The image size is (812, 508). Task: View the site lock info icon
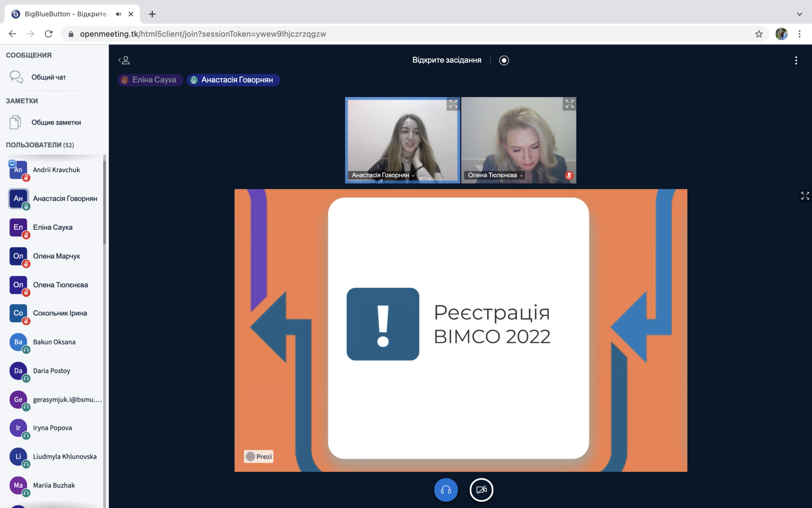pyautogui.click(x=71, y=34)
